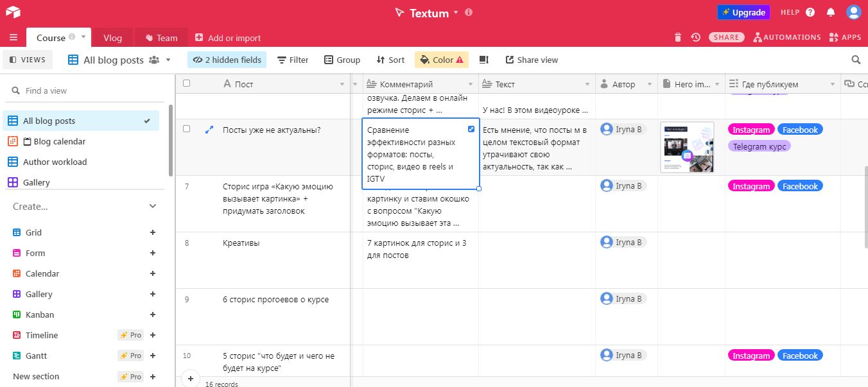Open the Где публикуем column header dropdown

click(832, 84)
